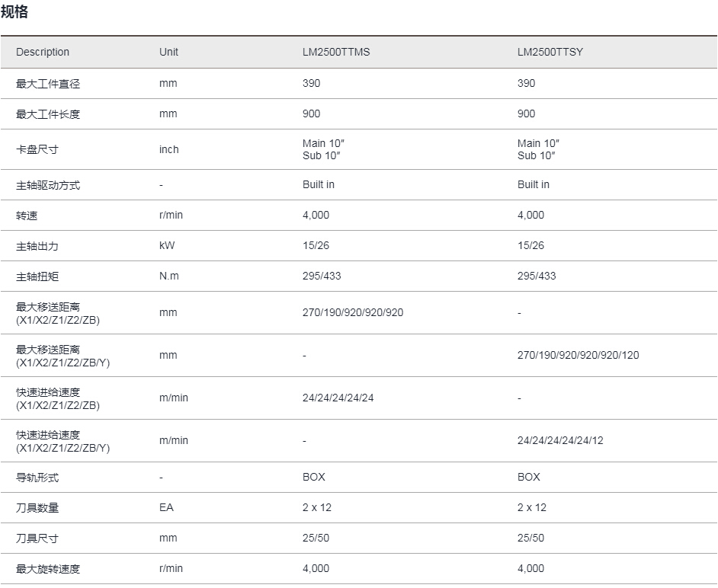
Task: Click the LM2500TTMS column header
Action: [336, 52]
